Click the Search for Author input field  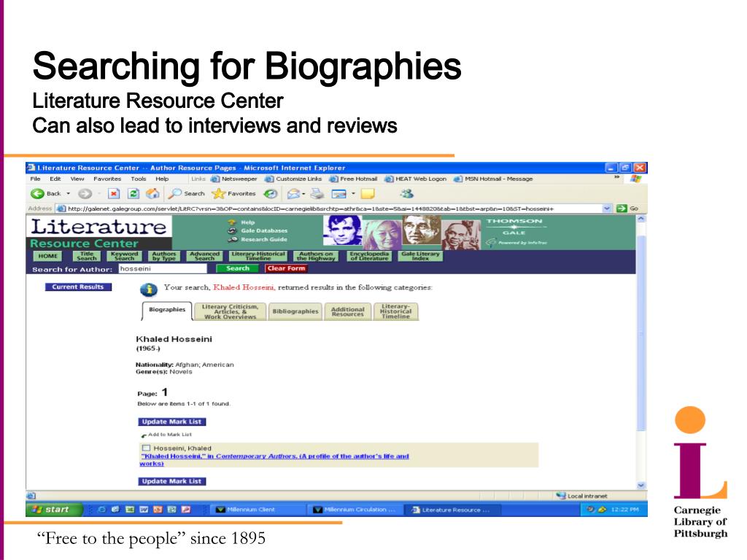(x=163, y=268)
